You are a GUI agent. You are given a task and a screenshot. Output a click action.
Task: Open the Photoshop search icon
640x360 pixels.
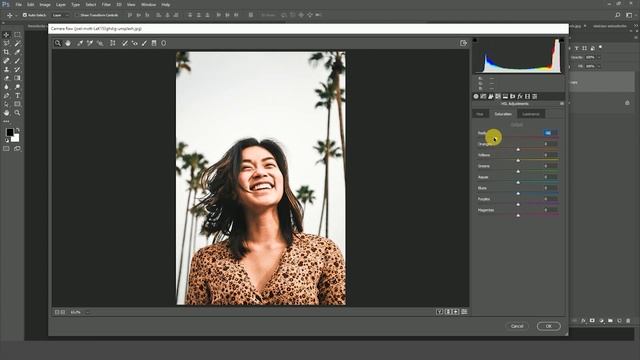click(x=618, y=15)
